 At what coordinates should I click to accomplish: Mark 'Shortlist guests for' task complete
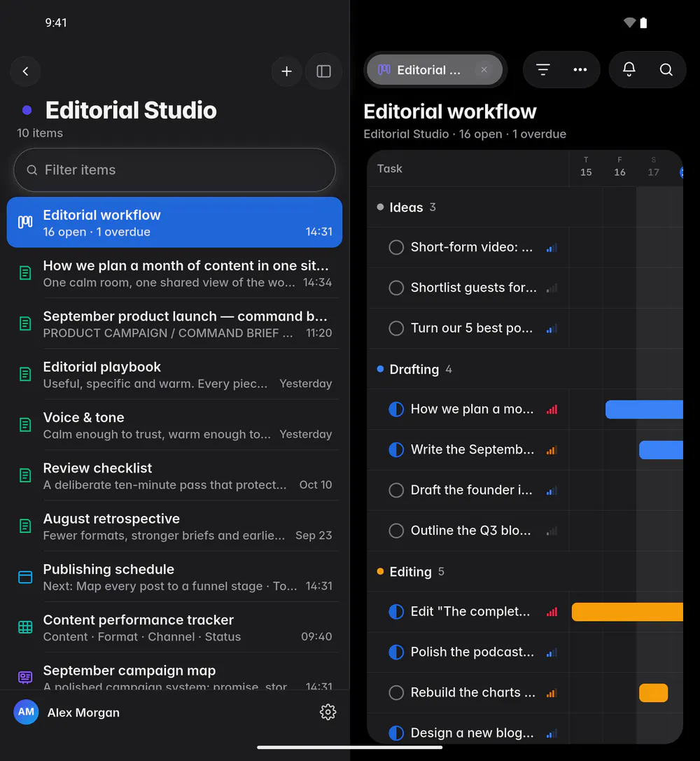pyautogui.click(x=396, y=288)
